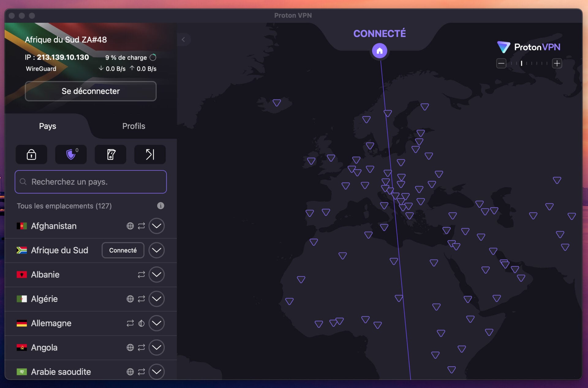
Task: Open NetShield shield icon showing 0
Action: point(71,155)
